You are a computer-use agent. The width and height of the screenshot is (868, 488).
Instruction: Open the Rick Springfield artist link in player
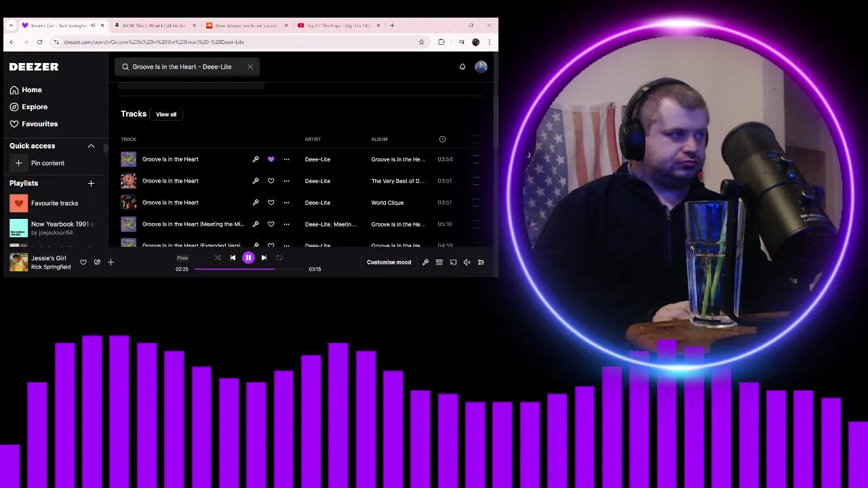coord(51,267)
